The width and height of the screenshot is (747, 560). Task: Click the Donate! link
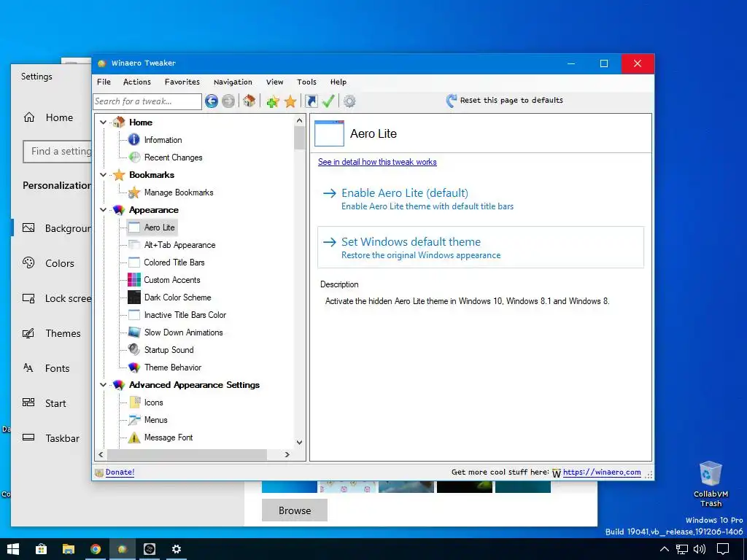[120, 472]
